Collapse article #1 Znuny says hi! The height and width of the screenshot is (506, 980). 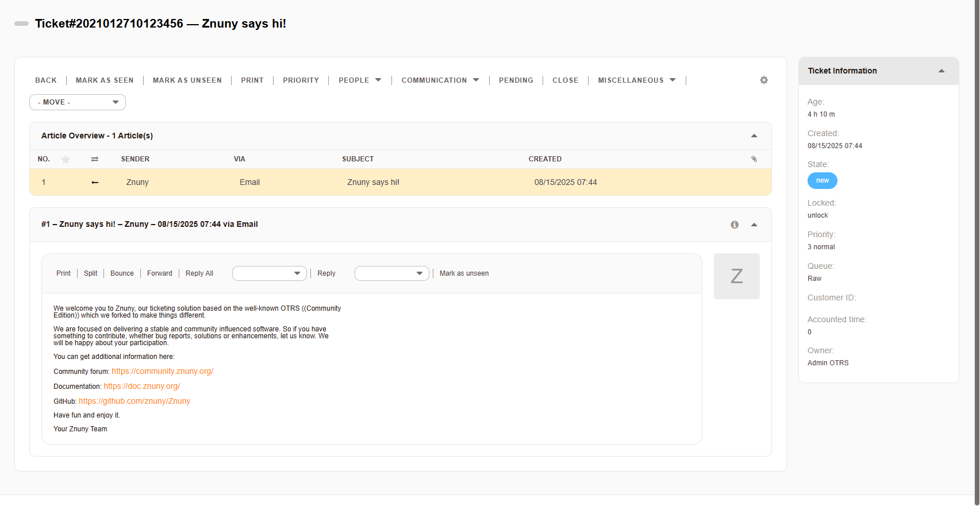754,225
